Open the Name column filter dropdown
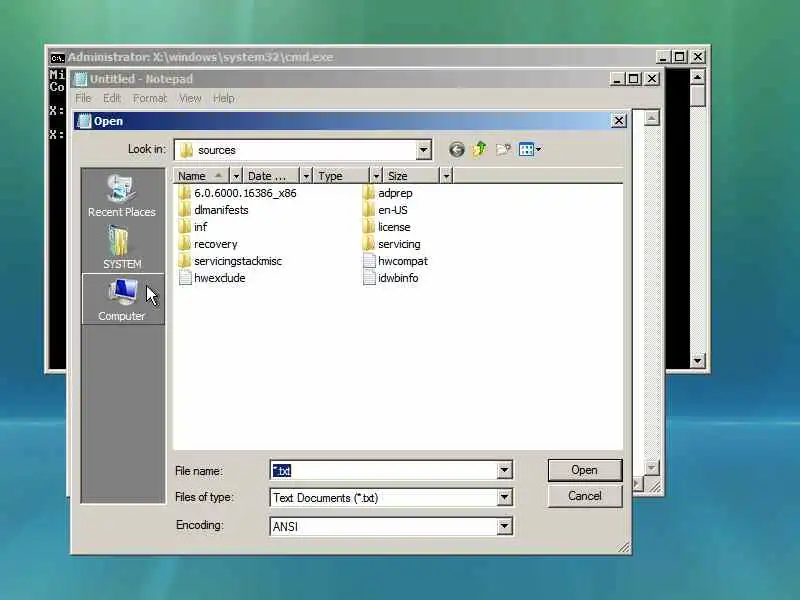This screenshot has height=600, width=800. click(236, 176)
